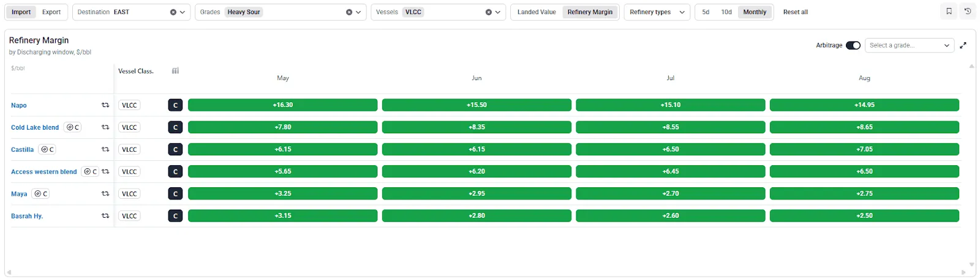The height and width of the screenshot is (279, 980).
Task: Click the circled C tag next to Maya
Action: [x=41, y=193]
